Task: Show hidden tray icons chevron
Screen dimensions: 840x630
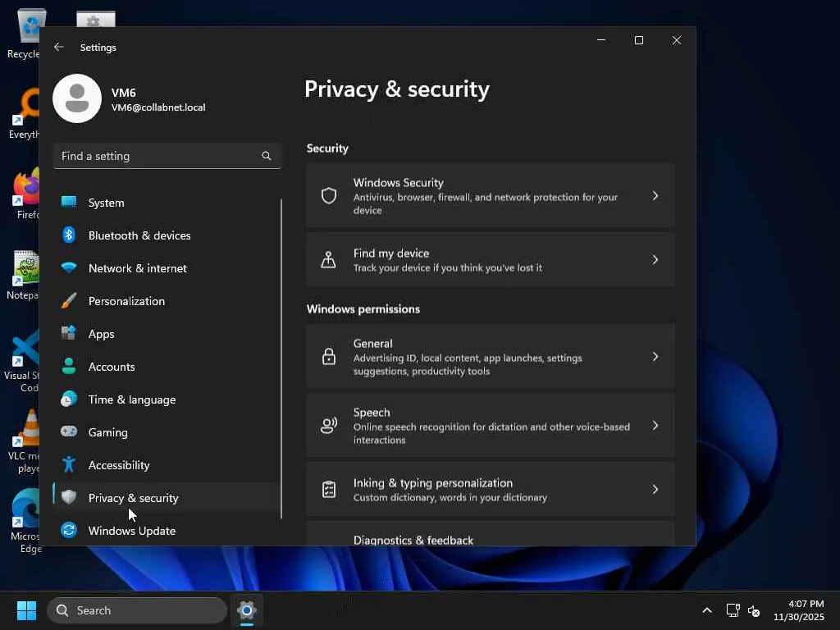Action: pos(707,610)
